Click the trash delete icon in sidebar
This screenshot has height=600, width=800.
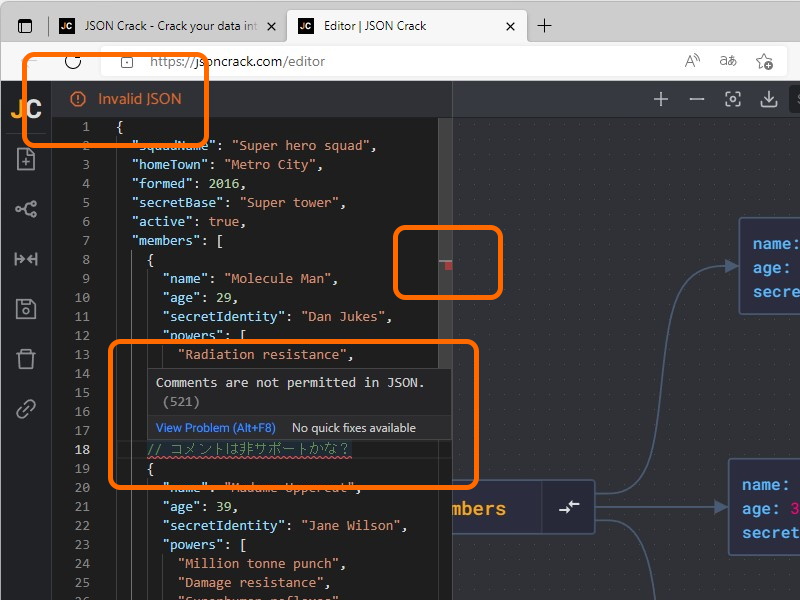tap(26, 359)
